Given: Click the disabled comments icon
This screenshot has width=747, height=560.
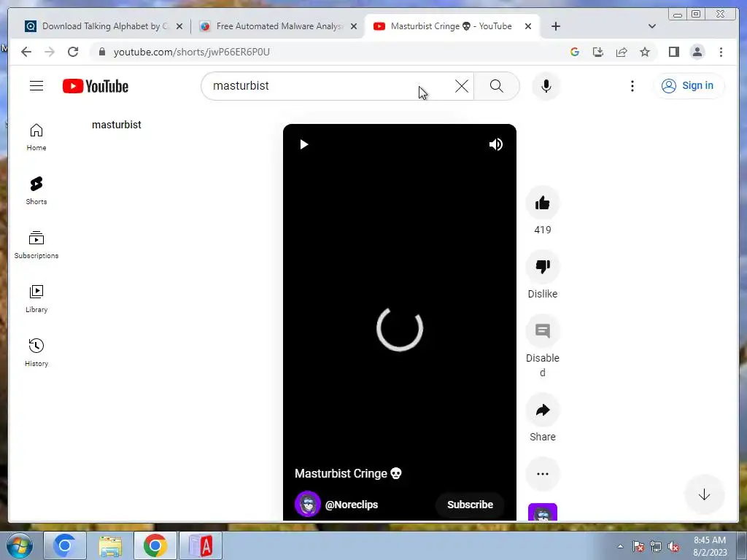Looking at the screenshot, I should point(542,331).
